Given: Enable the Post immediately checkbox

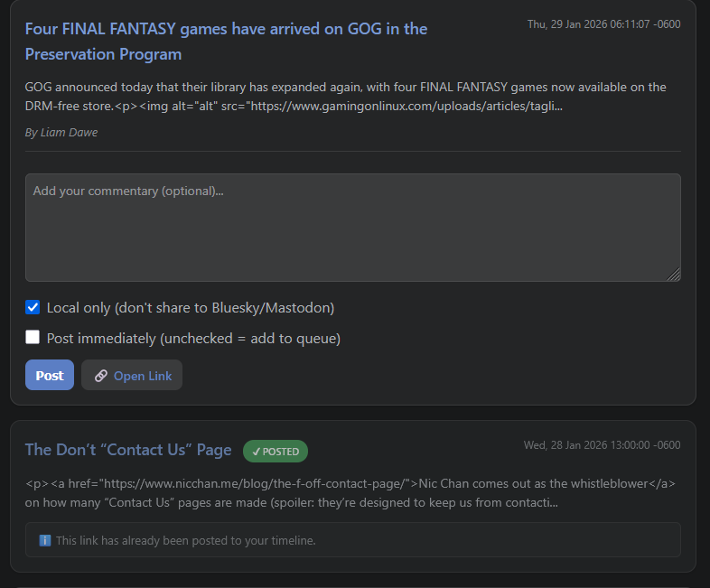Looking at the screenshot, I should (33, 338).
